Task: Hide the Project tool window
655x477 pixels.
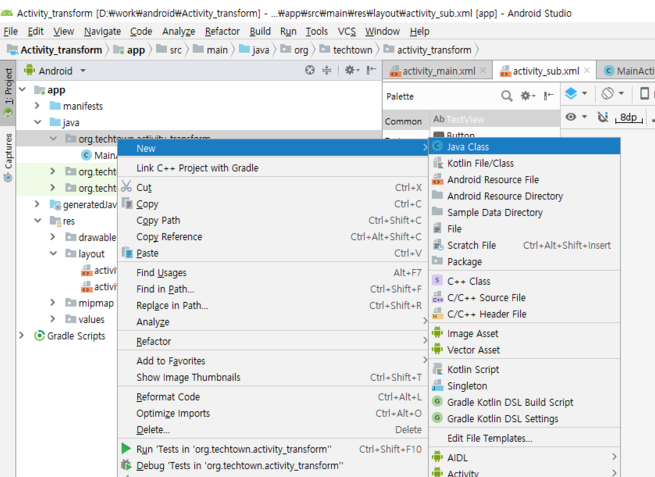Action: (x=371, y=70)
